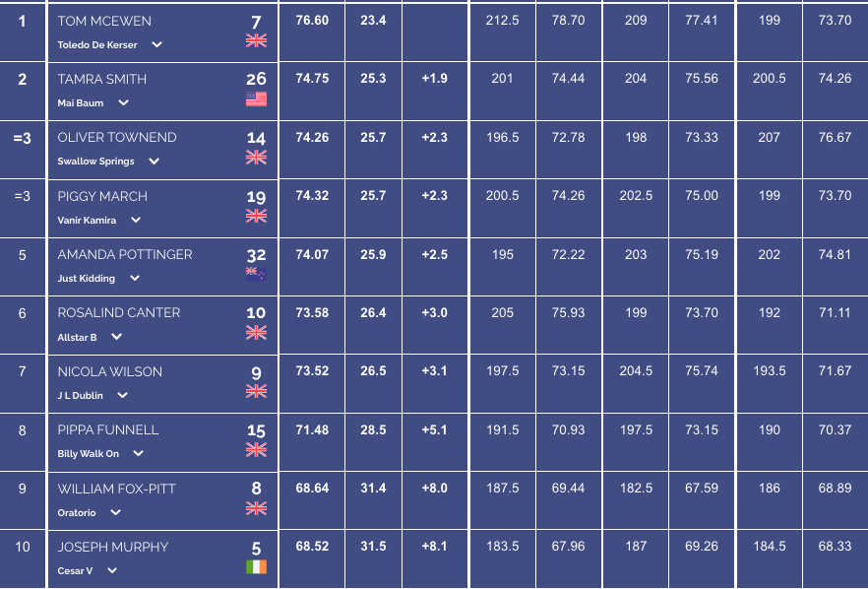The image size is (868, 589).
Task: Open rider name Rosalind Canter
Action: coord(119,313)
